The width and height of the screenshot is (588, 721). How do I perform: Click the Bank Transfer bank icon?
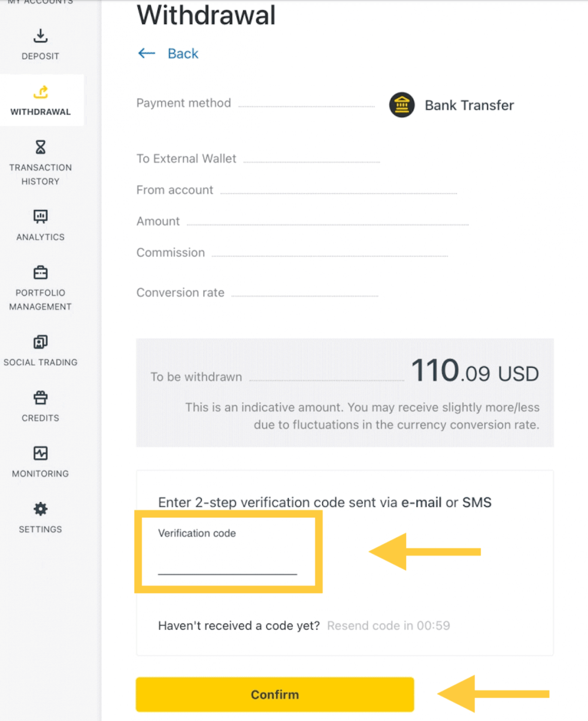[402, 105]
